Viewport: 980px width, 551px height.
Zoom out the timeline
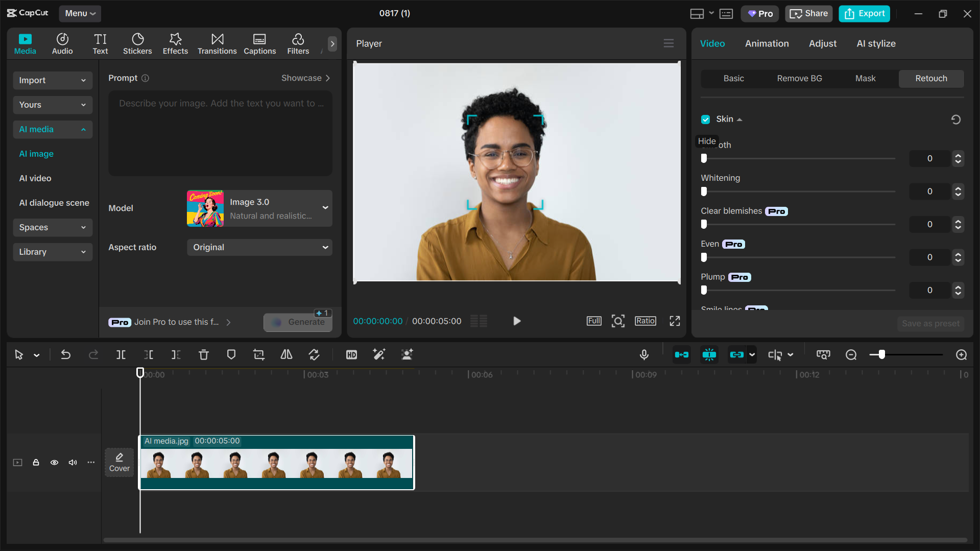tap(851, 354)
